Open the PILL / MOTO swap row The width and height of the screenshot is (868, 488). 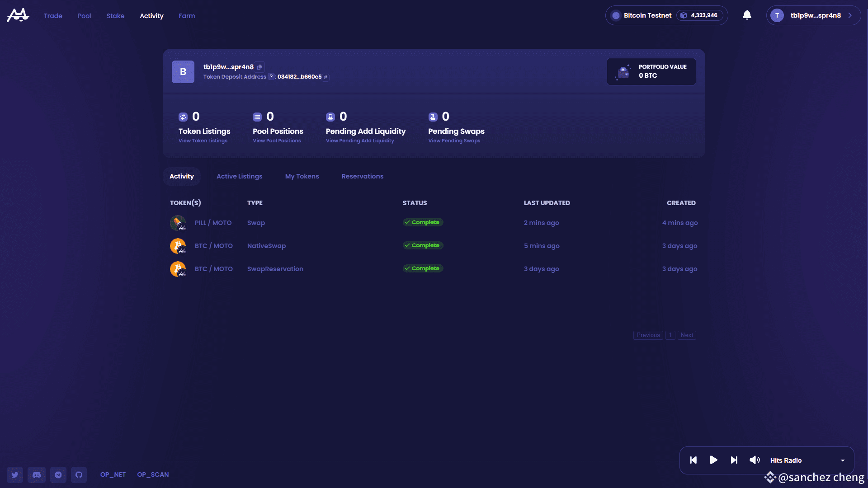213,223
